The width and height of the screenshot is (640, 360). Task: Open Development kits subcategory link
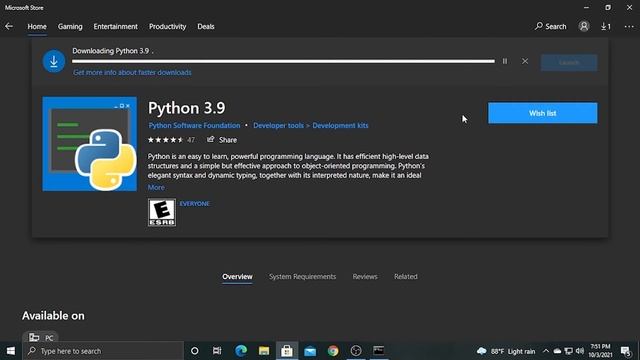(340, 126)
